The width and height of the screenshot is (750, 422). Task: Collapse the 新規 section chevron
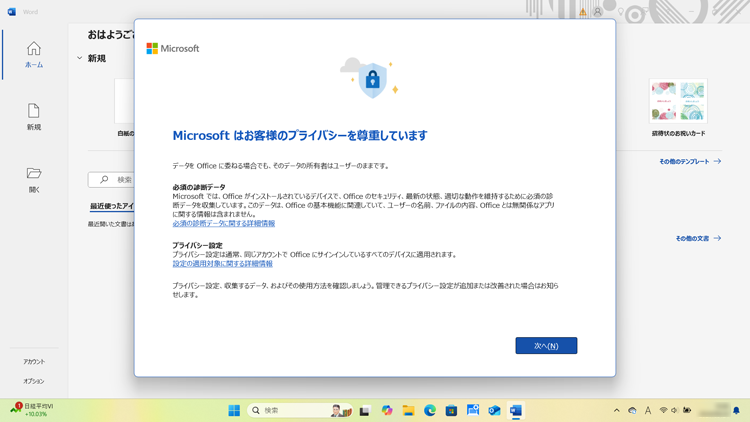point(80,59)
